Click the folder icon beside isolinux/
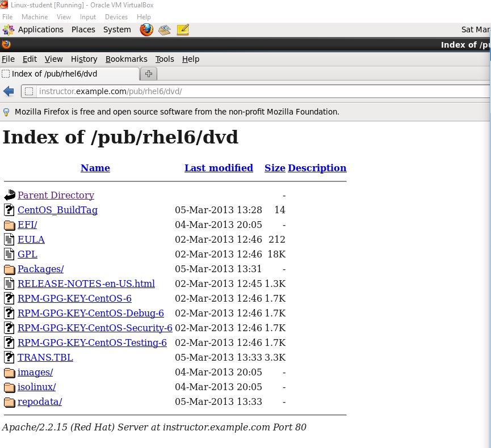The width and height of the screenshot is (491, 448). [10, 387]
